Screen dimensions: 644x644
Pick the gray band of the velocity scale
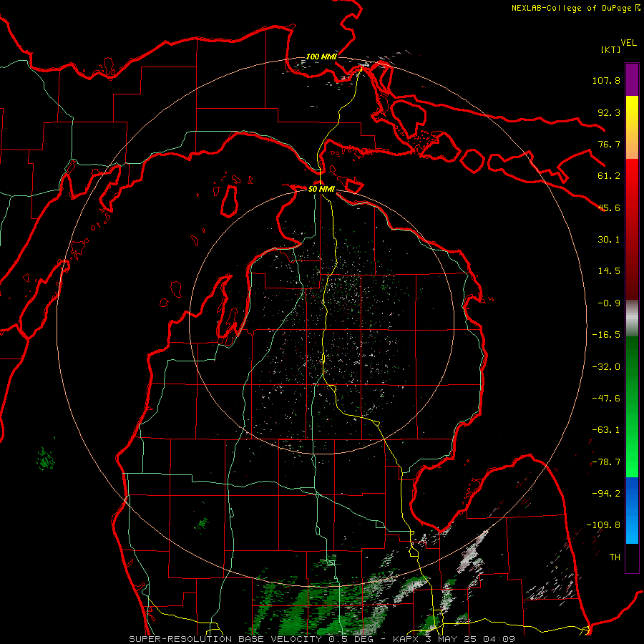[632, 318]
